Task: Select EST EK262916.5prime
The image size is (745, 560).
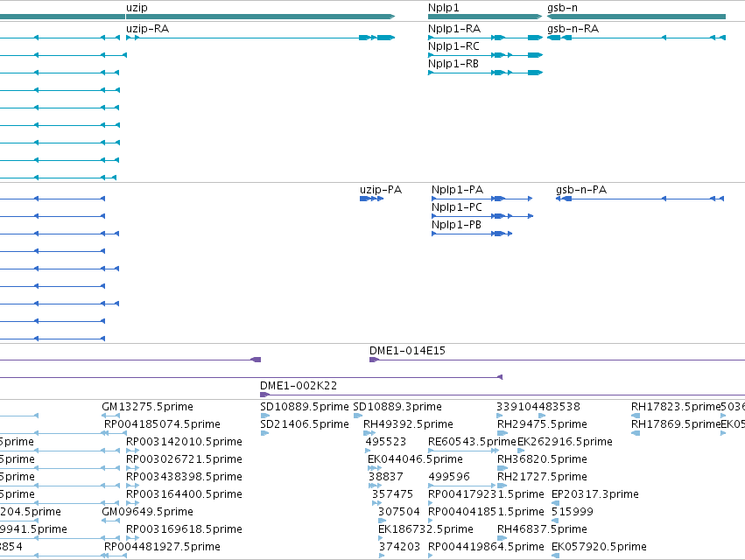Action: point(565,442)
